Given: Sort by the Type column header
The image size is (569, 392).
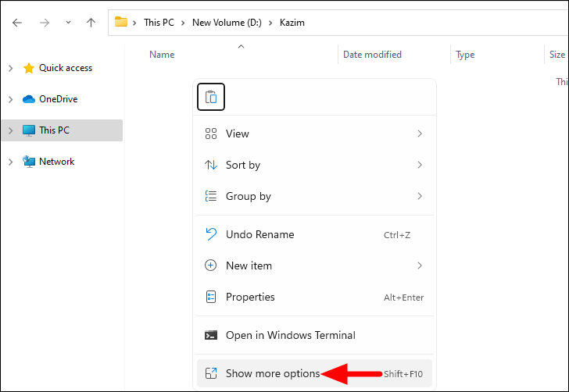Looking at the screenshot, I should tap(465, 55).
